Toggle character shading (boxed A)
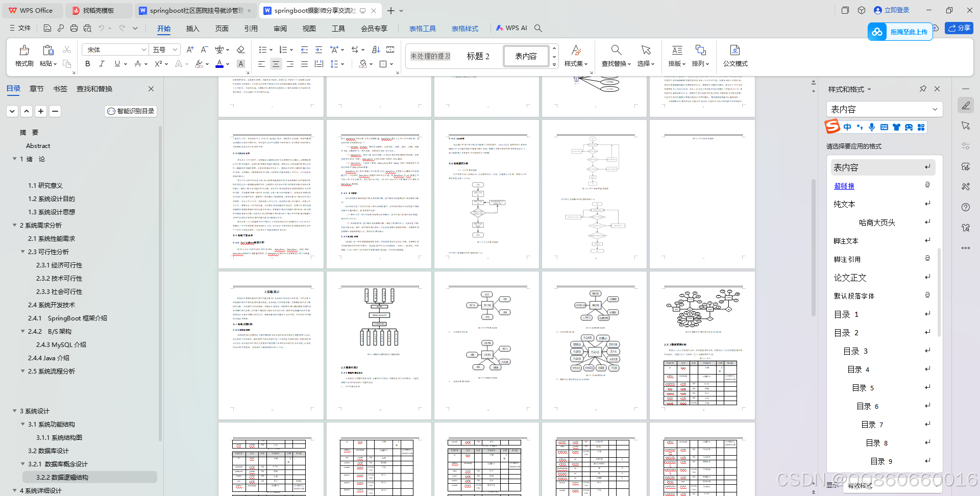 click(241, 64)
